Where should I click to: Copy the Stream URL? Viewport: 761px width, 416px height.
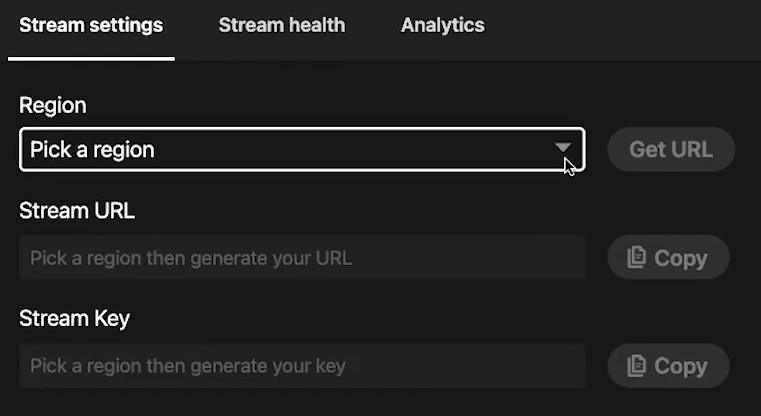tap(668, 258)
